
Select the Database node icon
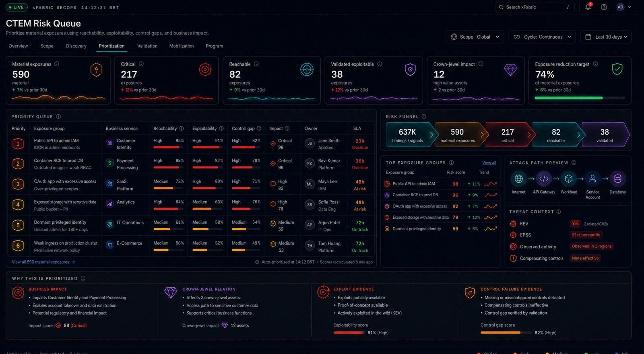tap(617, 179)
